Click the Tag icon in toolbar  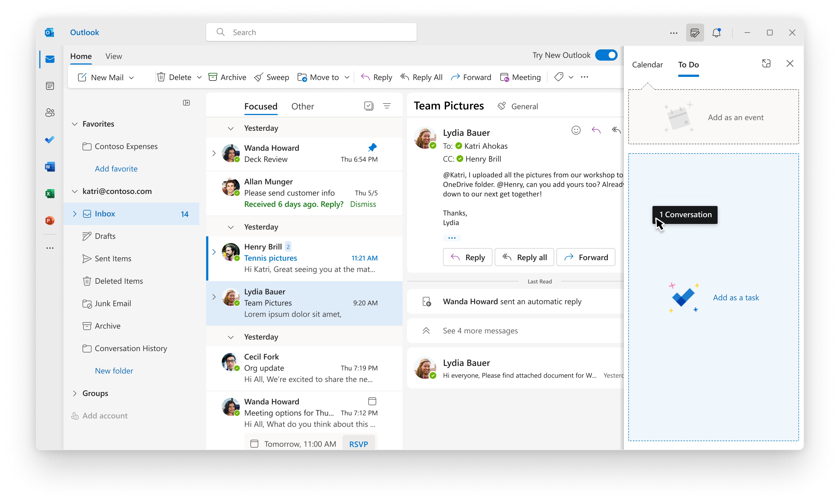click(559, 77)
